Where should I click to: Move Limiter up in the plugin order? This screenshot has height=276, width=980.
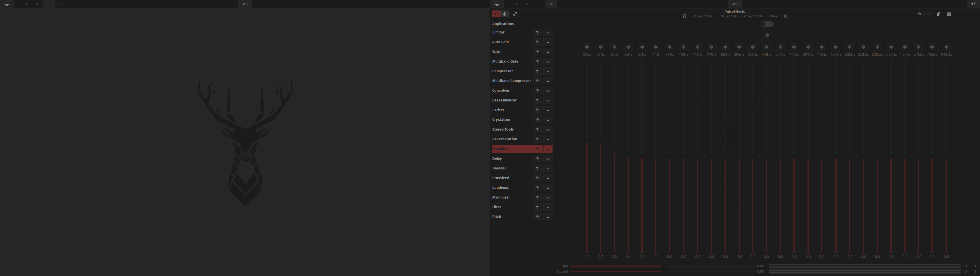[x=537, y=32]
